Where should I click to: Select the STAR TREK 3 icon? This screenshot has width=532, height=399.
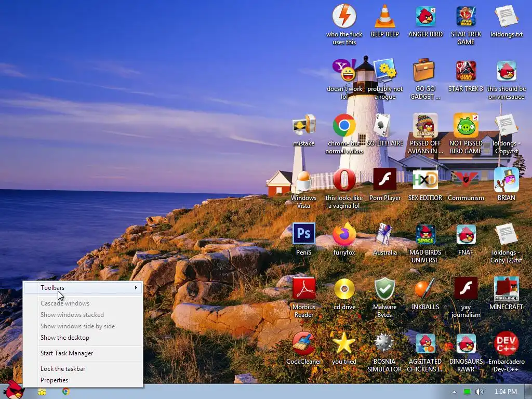pyautogui.click(x=466, y=71)
